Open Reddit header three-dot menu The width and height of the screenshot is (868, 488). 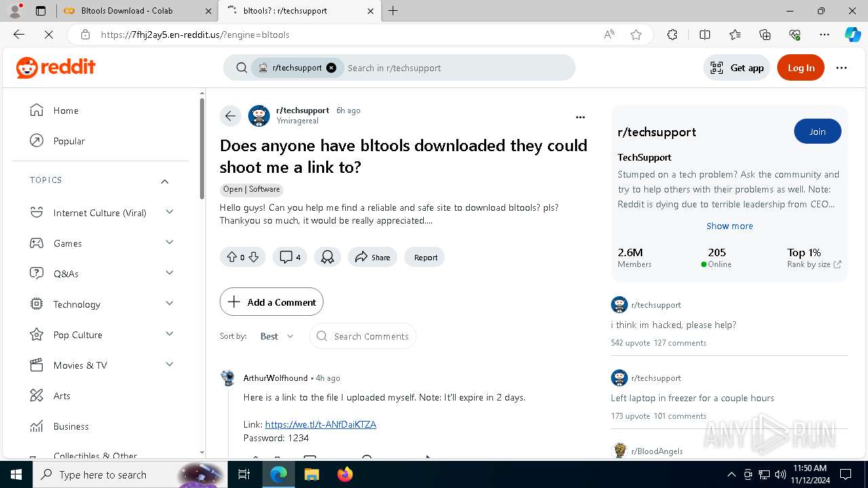842,68
